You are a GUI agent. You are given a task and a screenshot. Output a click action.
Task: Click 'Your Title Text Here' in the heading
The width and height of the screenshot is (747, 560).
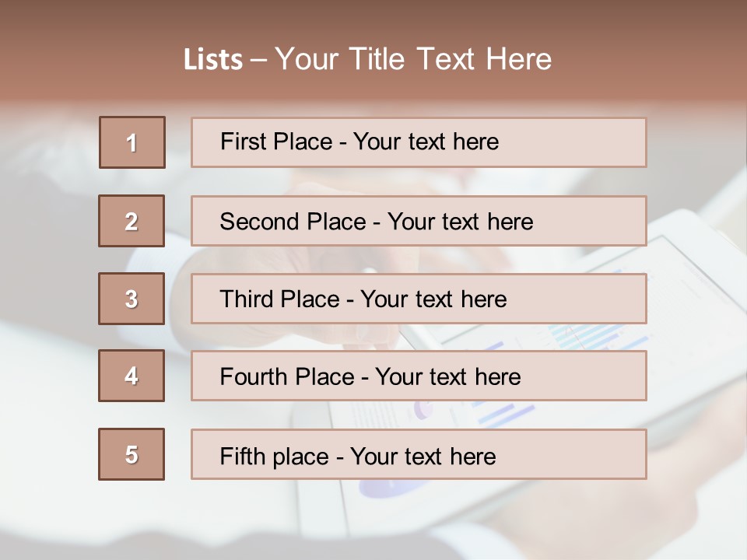pos(413,60)
